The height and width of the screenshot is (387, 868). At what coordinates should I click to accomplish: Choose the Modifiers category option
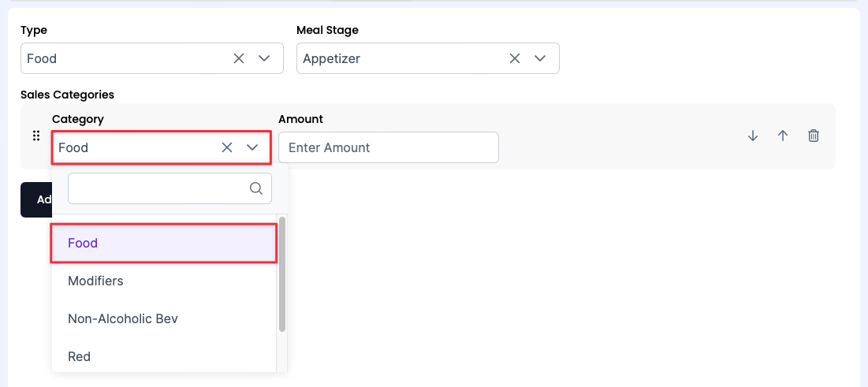(95, 281)
